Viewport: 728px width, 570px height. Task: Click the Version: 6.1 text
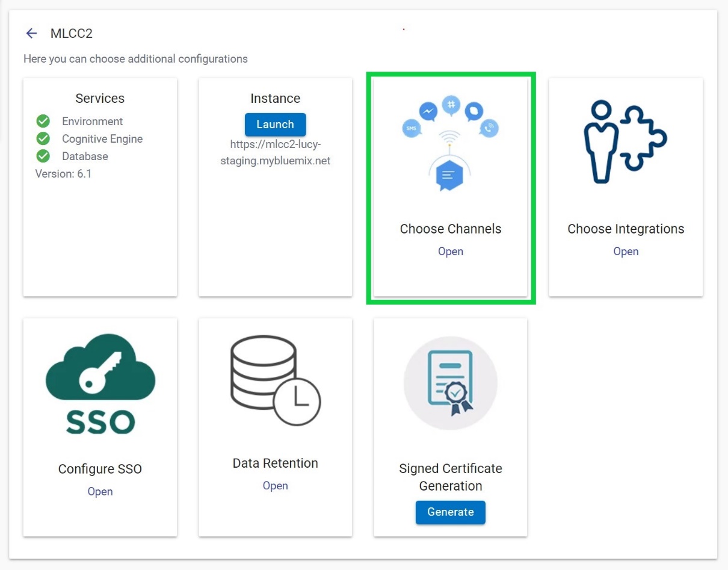point(63,174)
